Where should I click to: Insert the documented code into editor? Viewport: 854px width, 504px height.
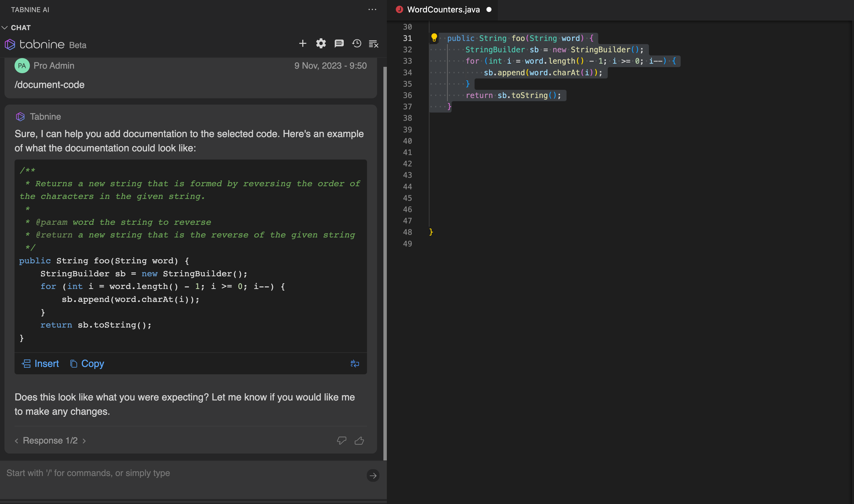40,364
